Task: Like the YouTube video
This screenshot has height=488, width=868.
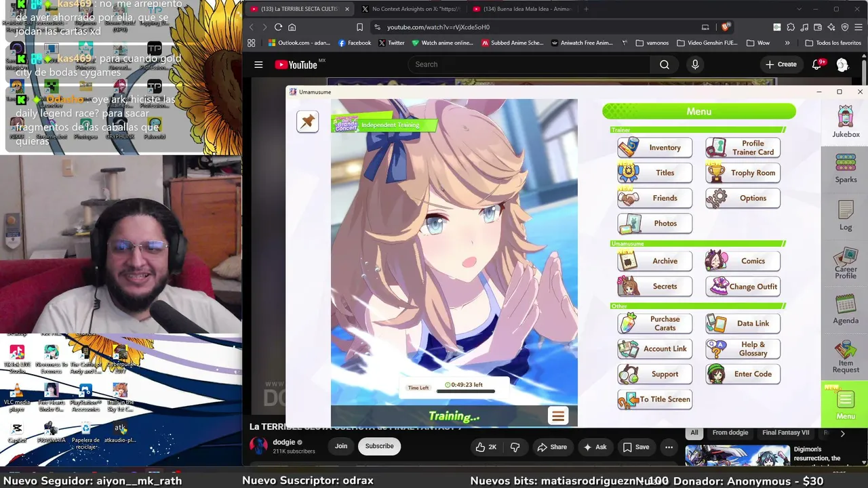Action: [487, 447]
